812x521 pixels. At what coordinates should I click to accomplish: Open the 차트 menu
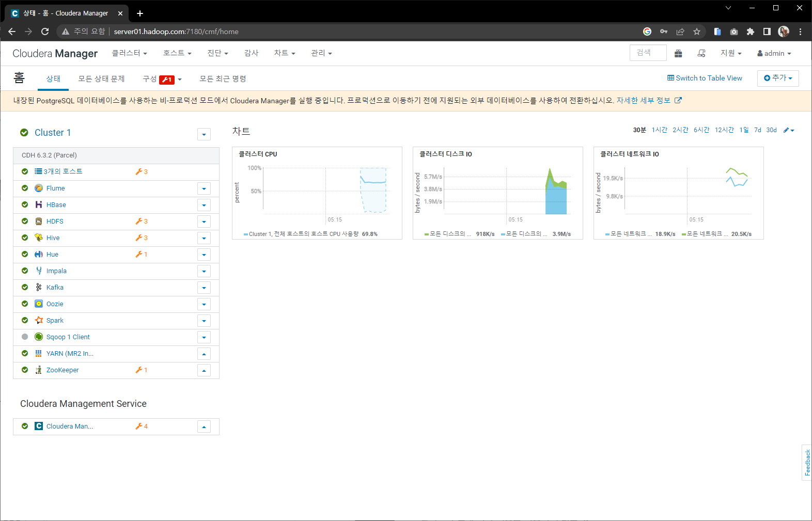click(x=285, y=53)
